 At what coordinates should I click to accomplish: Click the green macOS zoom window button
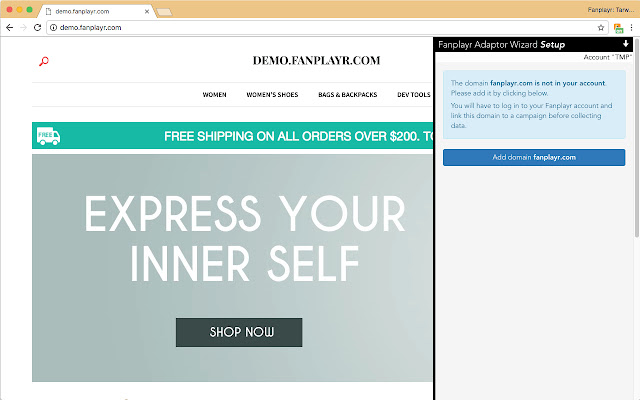pos(29,9)
